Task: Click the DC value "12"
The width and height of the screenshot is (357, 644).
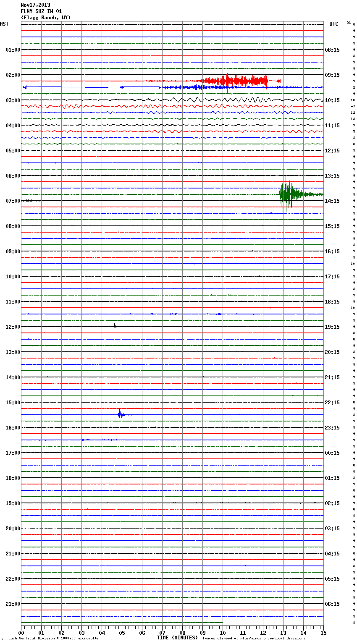Action: pyautogui.click(x=353, y=113)
